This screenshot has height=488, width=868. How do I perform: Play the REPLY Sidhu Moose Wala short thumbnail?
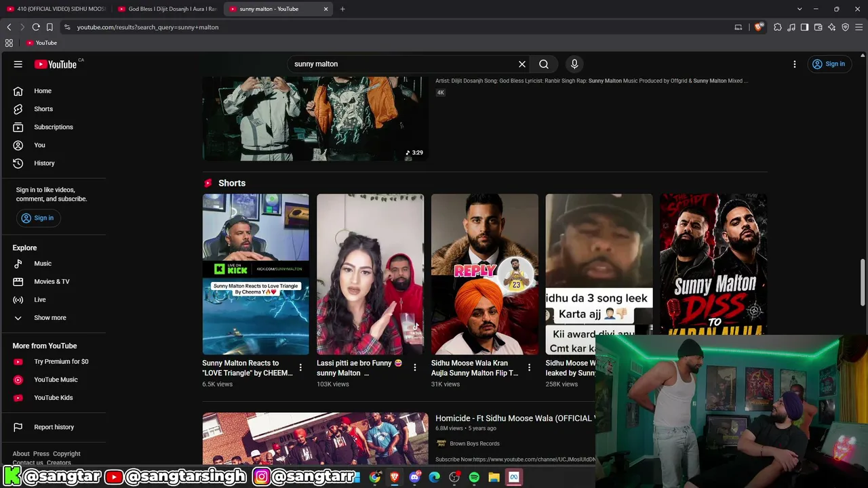click(485, 274)
